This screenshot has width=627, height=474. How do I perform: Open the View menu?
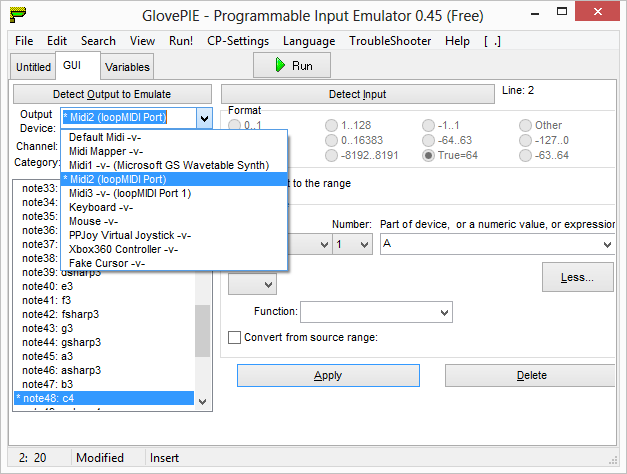142,41
